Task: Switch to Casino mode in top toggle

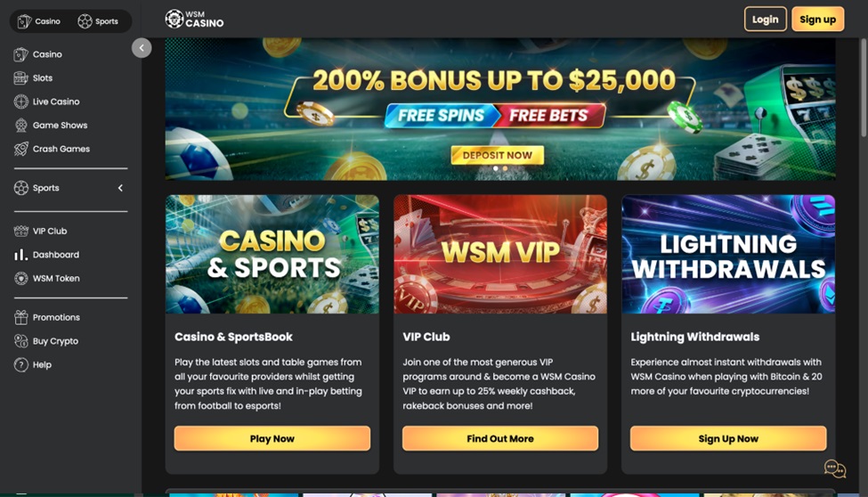Action: click(x=39, y=21)
